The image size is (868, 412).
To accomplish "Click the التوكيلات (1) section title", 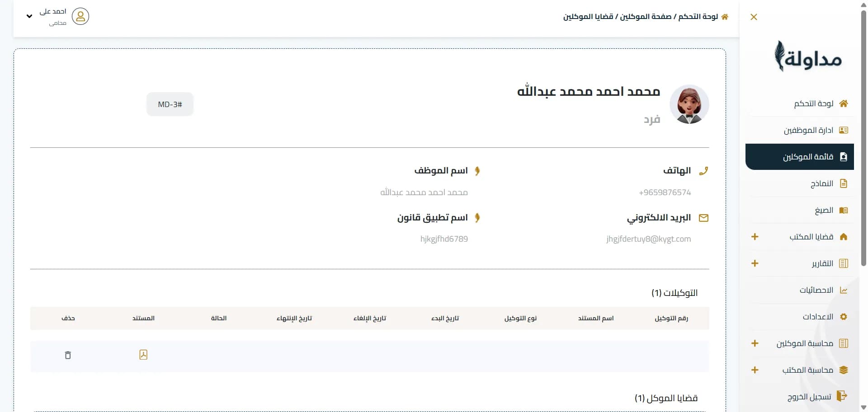I will point(675,293).
